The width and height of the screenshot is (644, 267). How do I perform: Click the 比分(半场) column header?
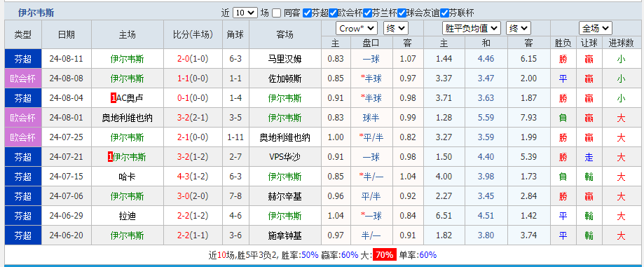click(x=193, y=34)
